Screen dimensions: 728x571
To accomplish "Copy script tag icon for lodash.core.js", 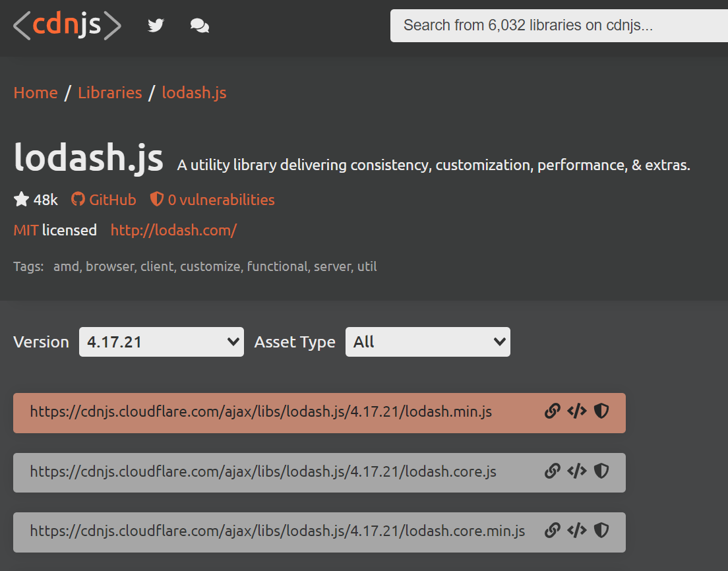I will [x=577, y=471].
